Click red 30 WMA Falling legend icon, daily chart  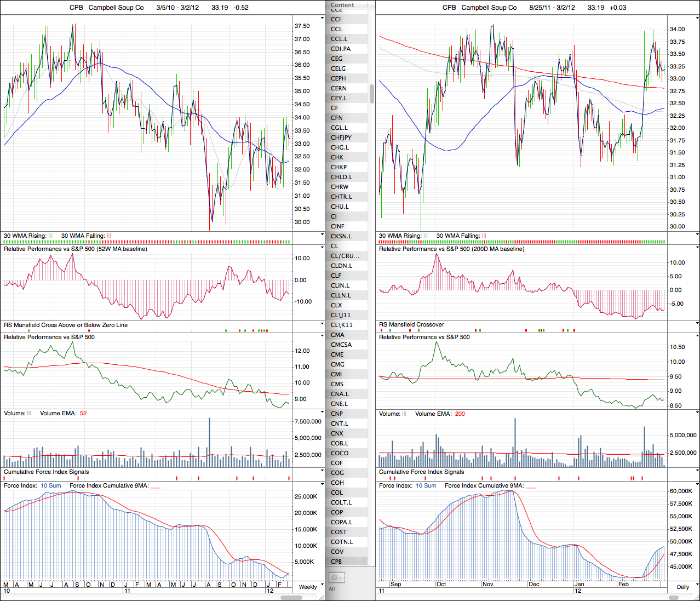coord(484,236)
